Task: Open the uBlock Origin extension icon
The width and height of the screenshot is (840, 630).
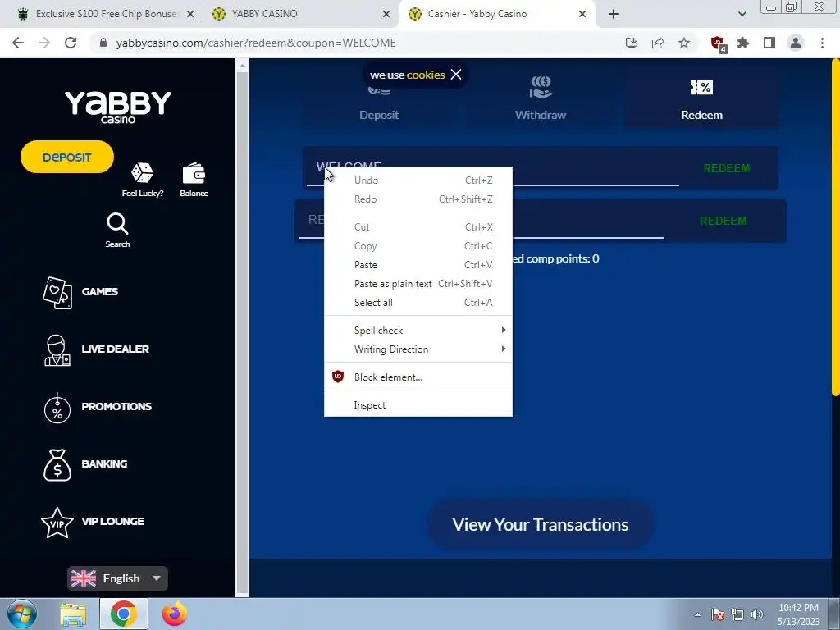Action: (x=718, y=43)
